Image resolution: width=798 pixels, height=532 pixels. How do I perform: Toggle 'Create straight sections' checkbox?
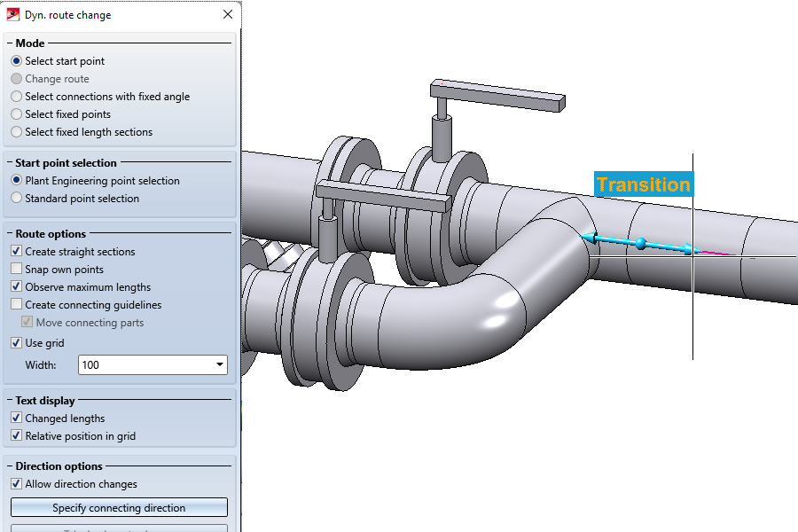(x=16, y=251)
